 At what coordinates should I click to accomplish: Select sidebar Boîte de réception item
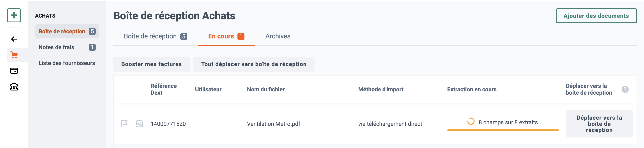click(x=67, y=32)
